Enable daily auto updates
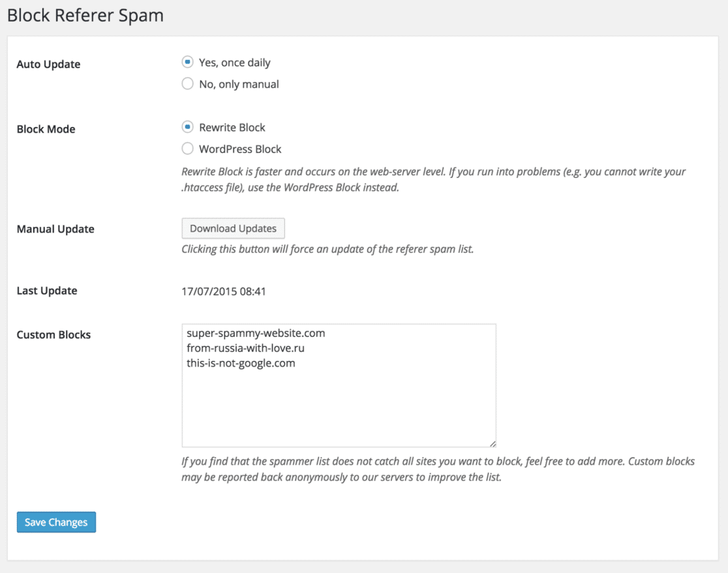 click(187, 62)
